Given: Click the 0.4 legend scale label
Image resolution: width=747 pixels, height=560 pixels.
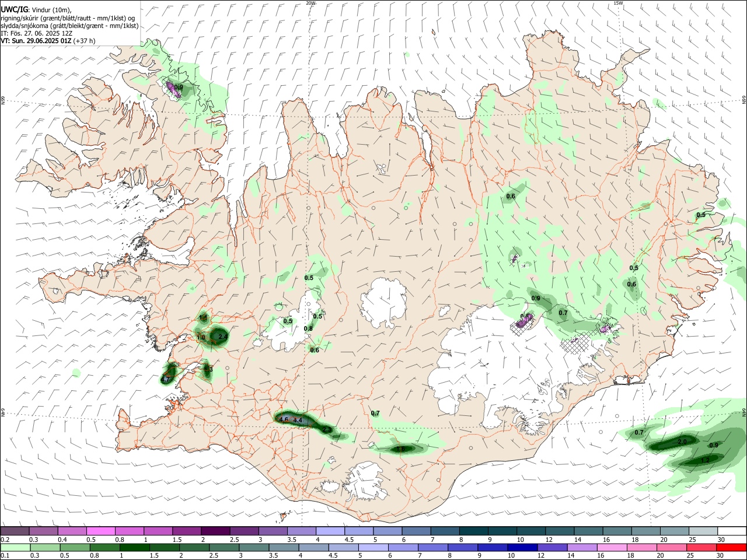Looking at the screenshot, I should coord(62,540).
